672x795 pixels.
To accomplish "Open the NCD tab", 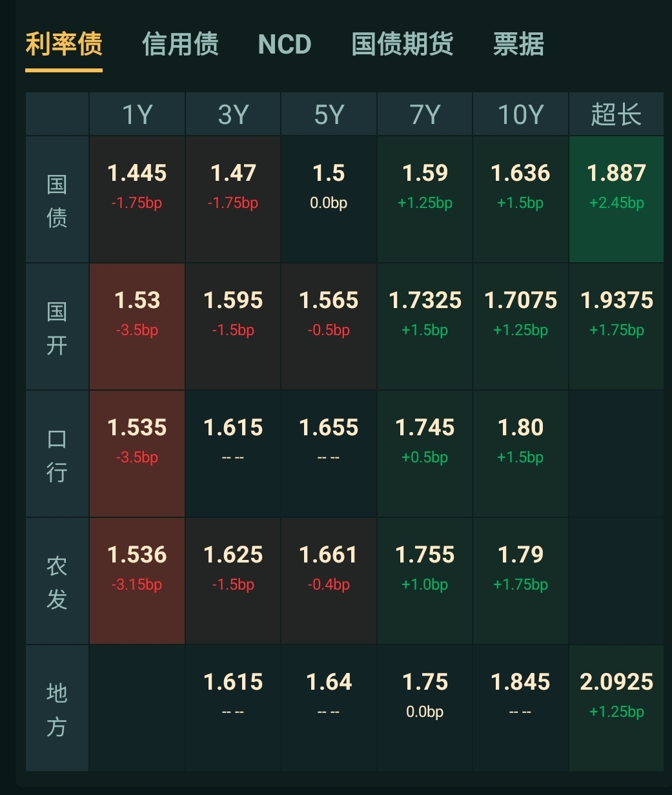I will (285, 45).
